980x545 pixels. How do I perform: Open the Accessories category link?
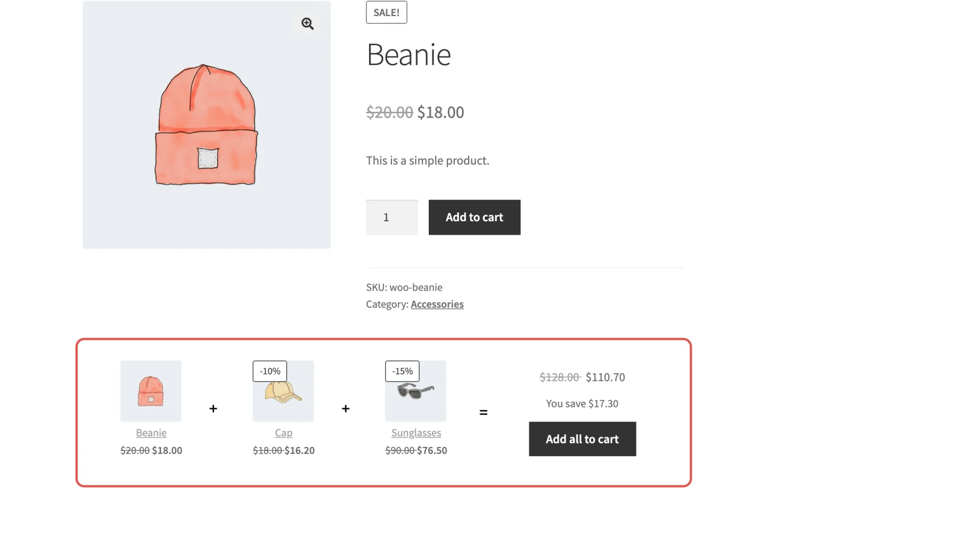[437, 304]
